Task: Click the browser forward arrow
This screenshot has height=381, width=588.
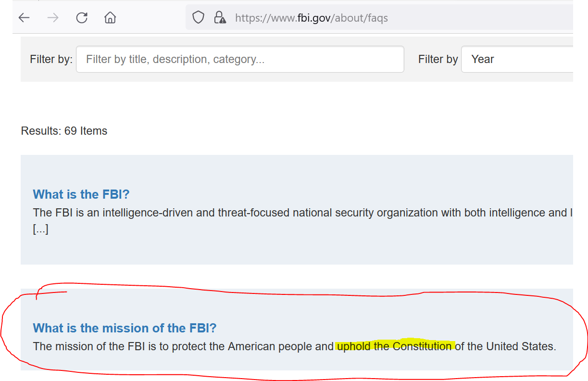Action: (x=53, y=18)
